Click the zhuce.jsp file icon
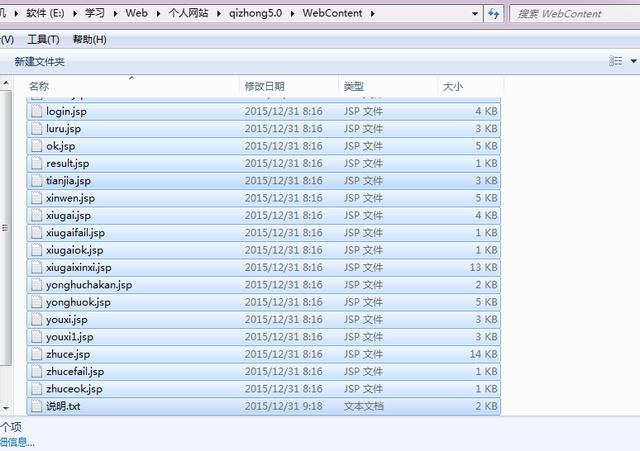 click(x=37, y=354)
